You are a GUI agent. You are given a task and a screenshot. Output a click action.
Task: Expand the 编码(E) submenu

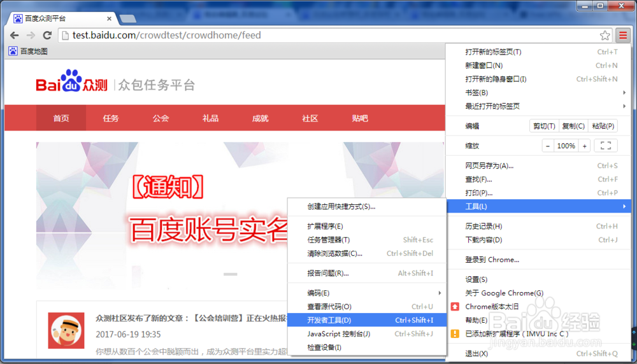(367, 293)
